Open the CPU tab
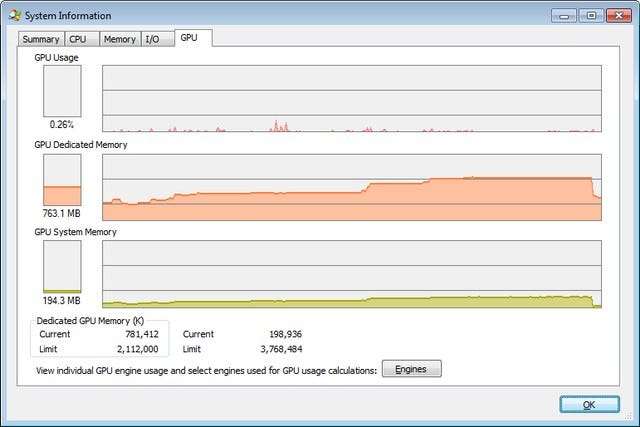Image resolution: width=640 pixels, height=427 pixels. (x=78, y=39)
